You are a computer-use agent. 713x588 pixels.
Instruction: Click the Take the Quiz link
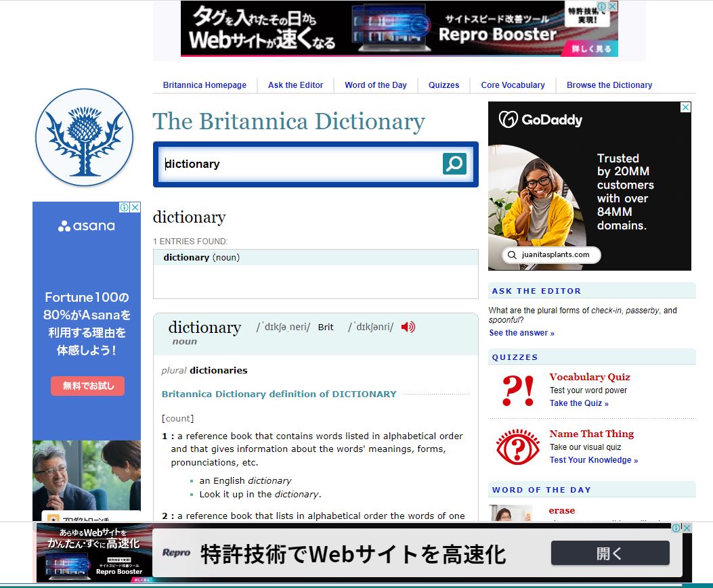point(579,403)
